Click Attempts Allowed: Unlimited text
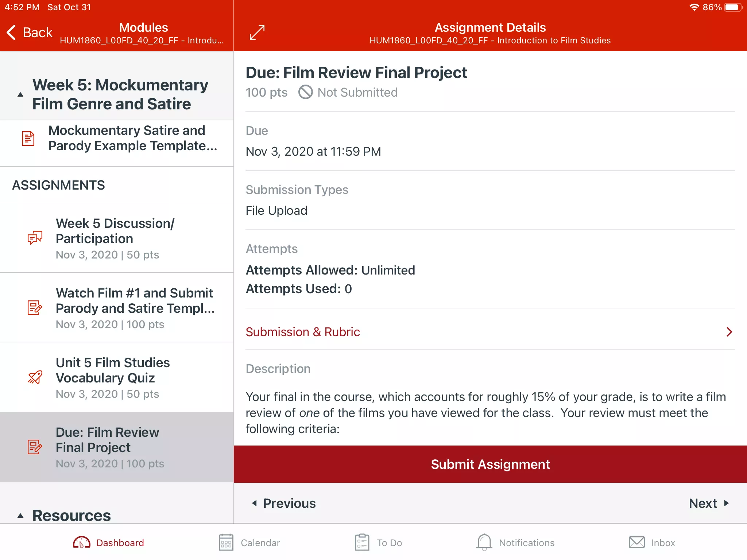This screenshot has height=560, width=747. pos(330,270)
